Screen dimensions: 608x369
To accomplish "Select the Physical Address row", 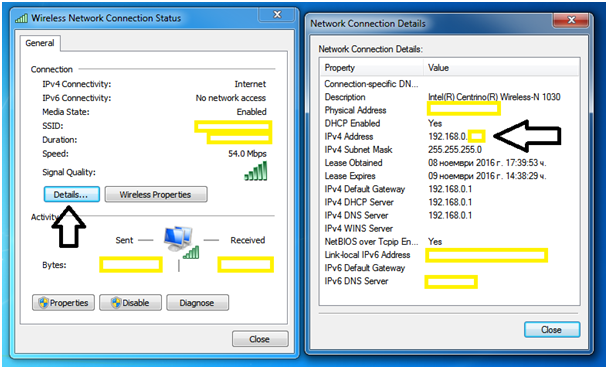I will coord(450,110).
